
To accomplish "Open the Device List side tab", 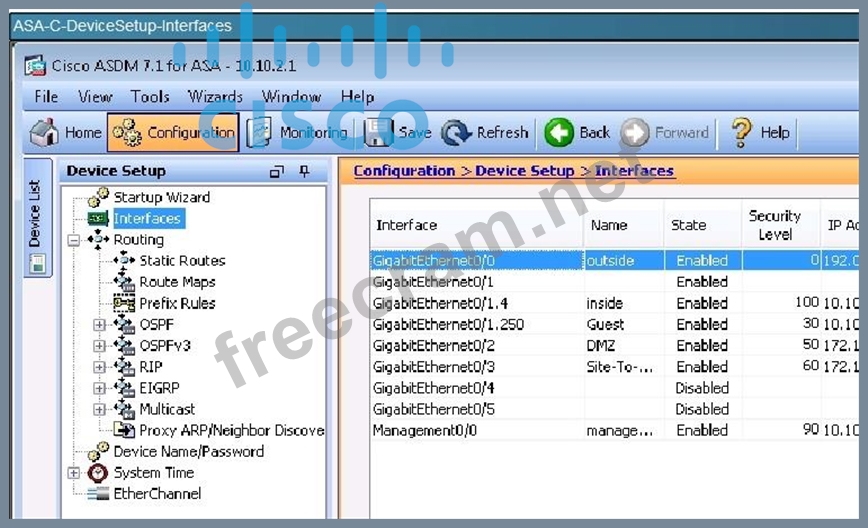I will (35, 214).
